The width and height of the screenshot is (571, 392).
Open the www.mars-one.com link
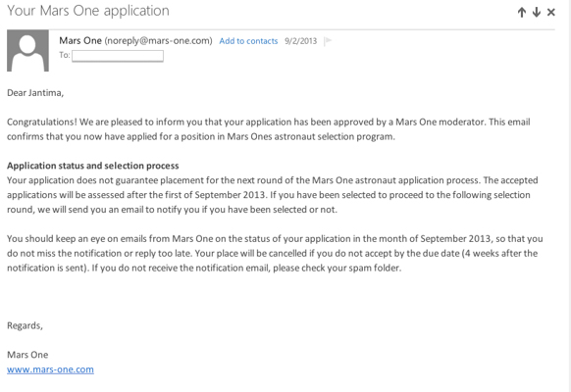coord(50,369)
